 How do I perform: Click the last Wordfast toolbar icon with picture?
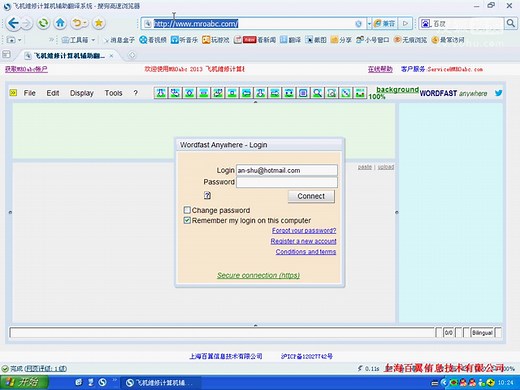pyautogui.click(x=360, y=93)
